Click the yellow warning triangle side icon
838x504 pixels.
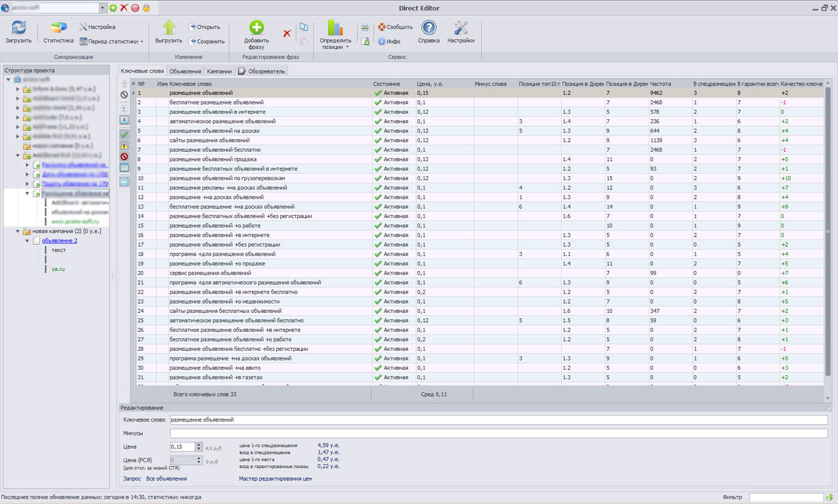coord(124,145)
